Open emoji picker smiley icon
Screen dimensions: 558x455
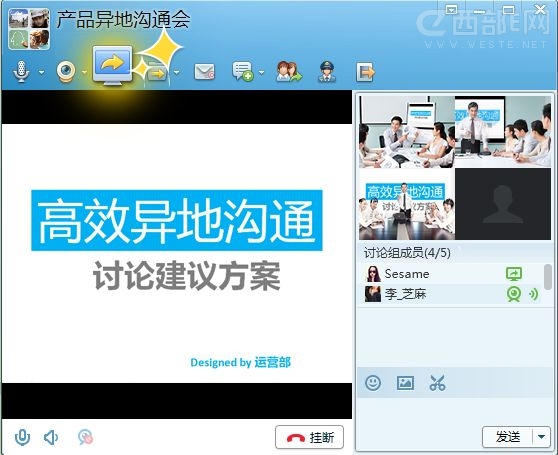click(x=373, y=383)
